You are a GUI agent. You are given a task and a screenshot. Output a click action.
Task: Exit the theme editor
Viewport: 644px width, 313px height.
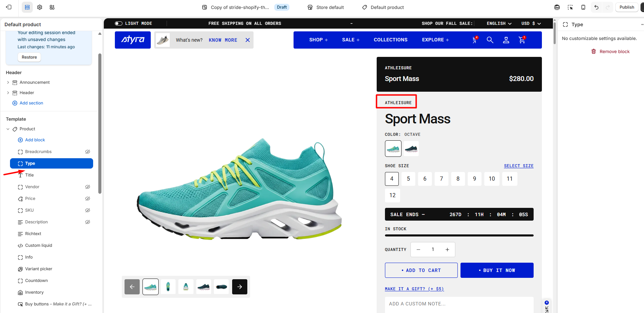coord(9,7)
